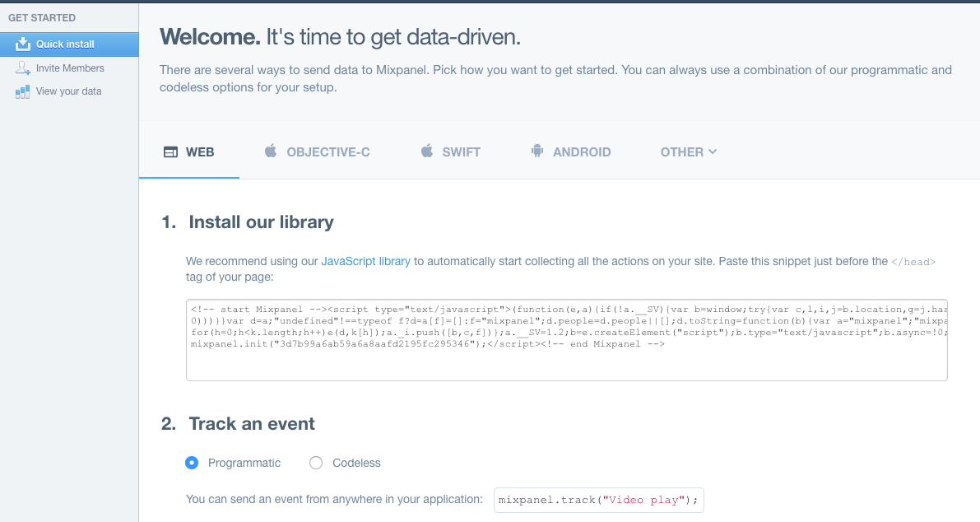Image resolution: width=980 pixels, height=522 pixels.
Task: Select the Programmatic radio button
Action: (x=192, y=463)
